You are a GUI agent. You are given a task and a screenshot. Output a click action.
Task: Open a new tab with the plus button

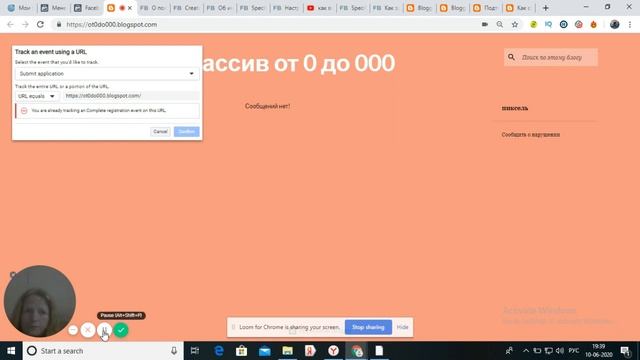[x=545, y=8]
